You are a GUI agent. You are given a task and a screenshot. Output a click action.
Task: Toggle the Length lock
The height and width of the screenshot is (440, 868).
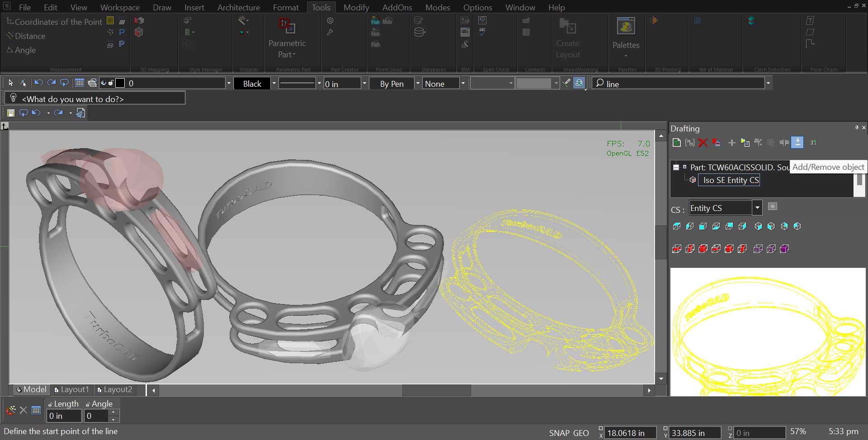click(x=50, y=404)
